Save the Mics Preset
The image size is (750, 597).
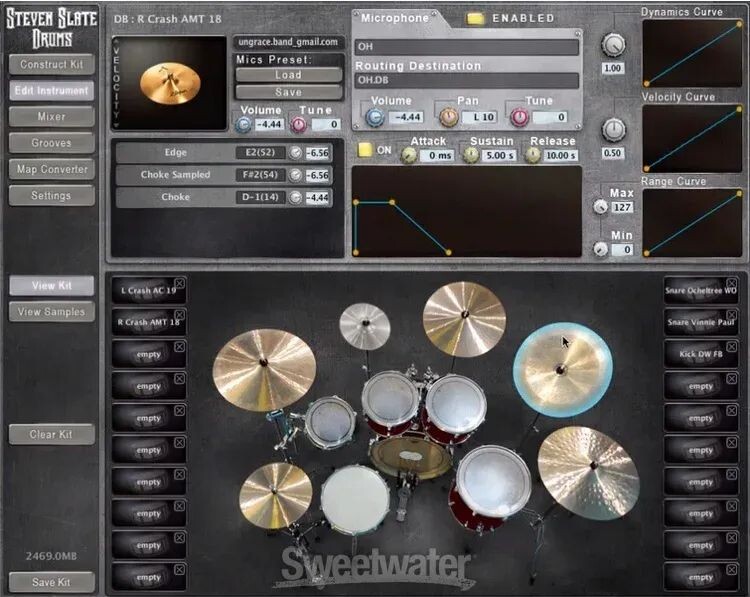pos(288,92)
